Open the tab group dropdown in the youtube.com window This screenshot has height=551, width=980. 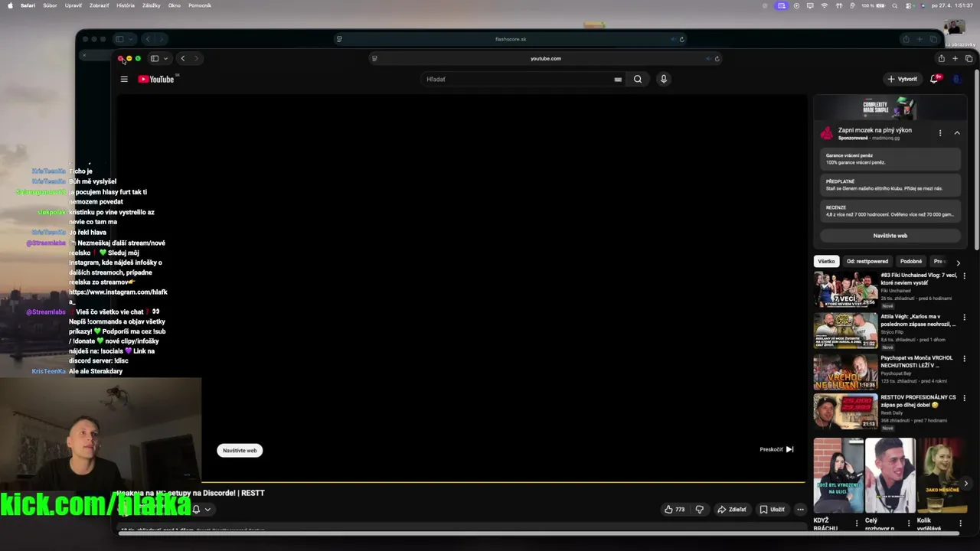coord(165,58)
